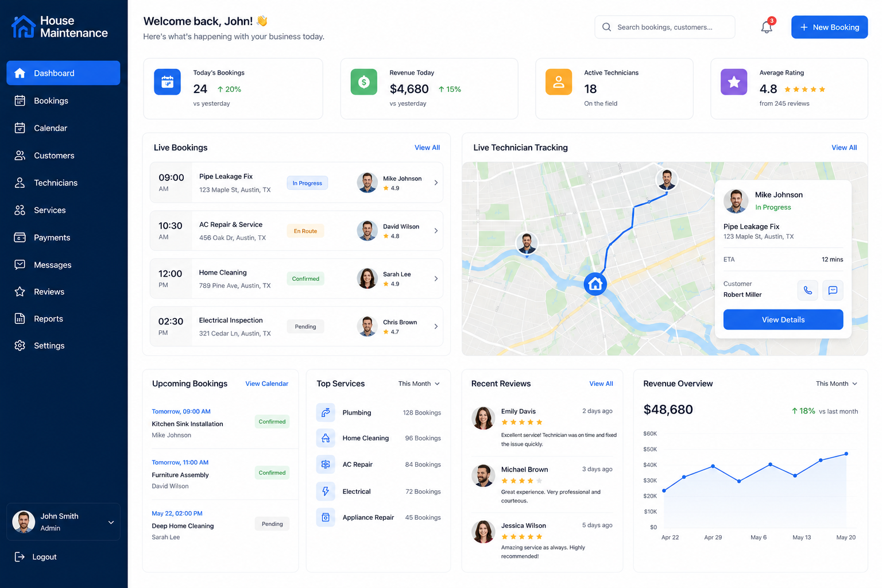
Task: Click the Settings gear icon
Action: (20, 345)
